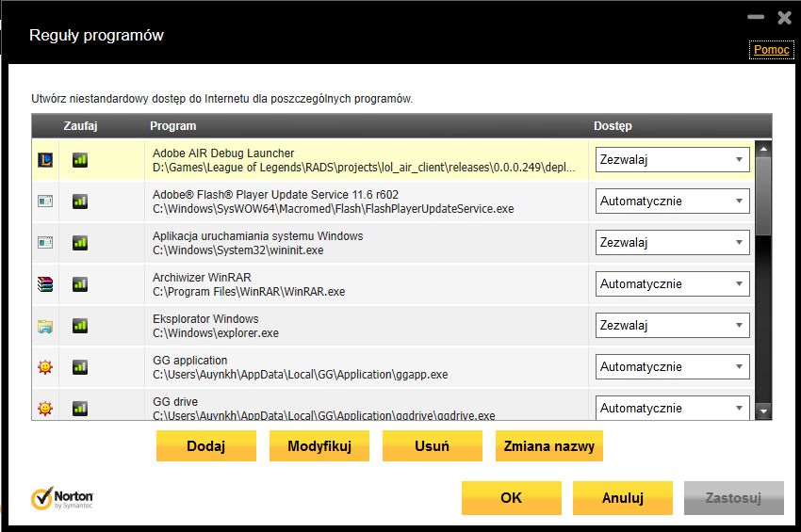Sort by the Dostęp column header
The width and height of the screenshot is (801, 532).
click(613, 126)
